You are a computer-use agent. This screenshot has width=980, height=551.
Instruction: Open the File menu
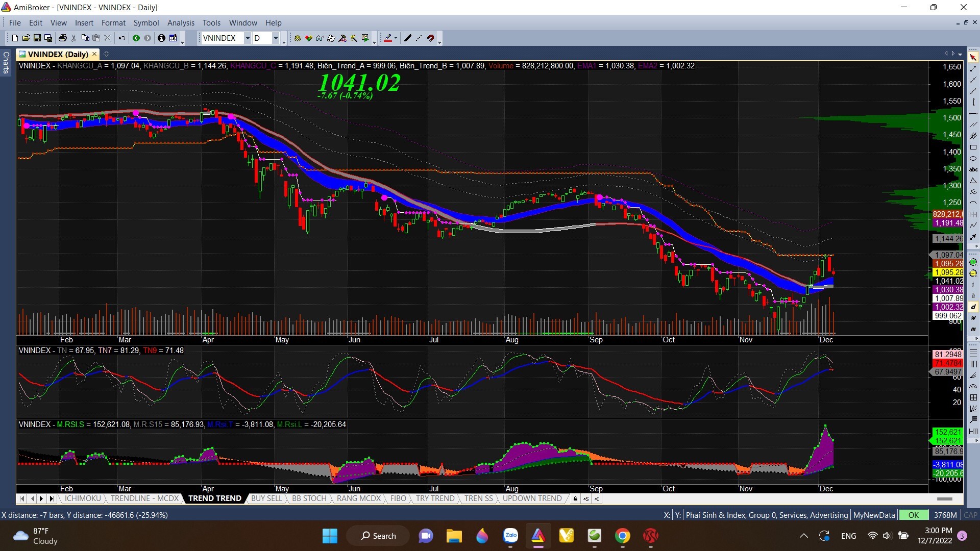(x=15, y=23)
